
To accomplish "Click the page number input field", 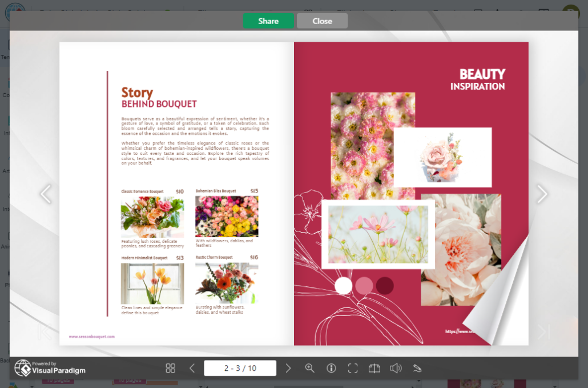I will click(240, 368).
